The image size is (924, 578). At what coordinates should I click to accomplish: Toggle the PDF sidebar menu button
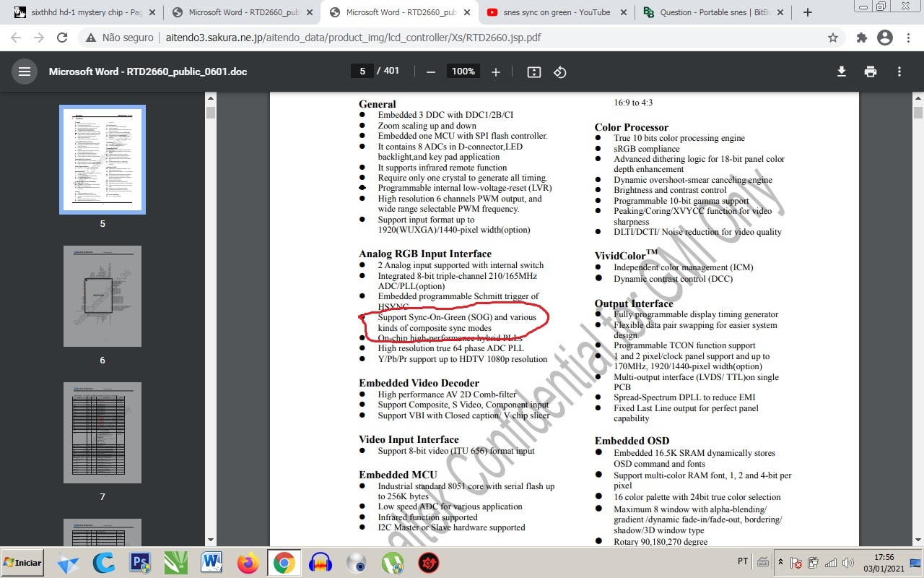(x=25, y=72)
